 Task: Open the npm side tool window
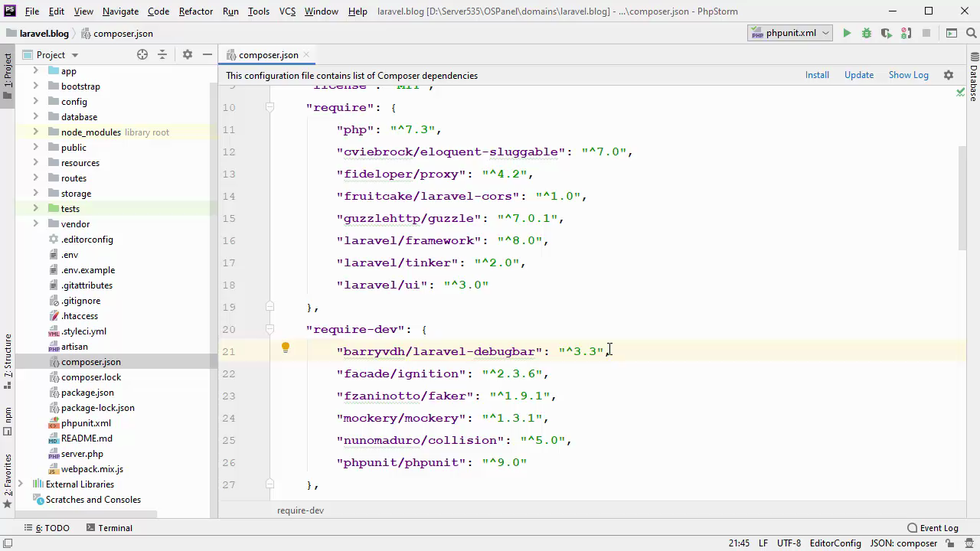8,420
